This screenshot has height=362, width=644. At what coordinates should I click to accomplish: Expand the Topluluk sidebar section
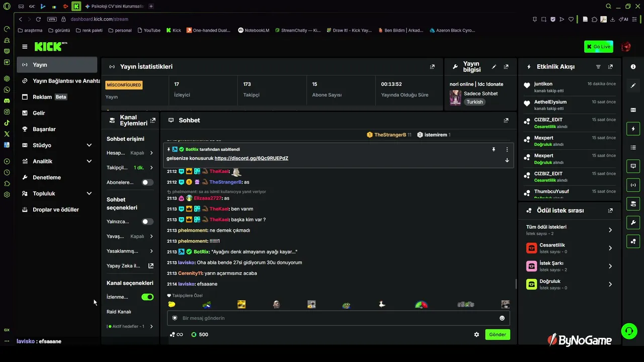coord(56,194)
